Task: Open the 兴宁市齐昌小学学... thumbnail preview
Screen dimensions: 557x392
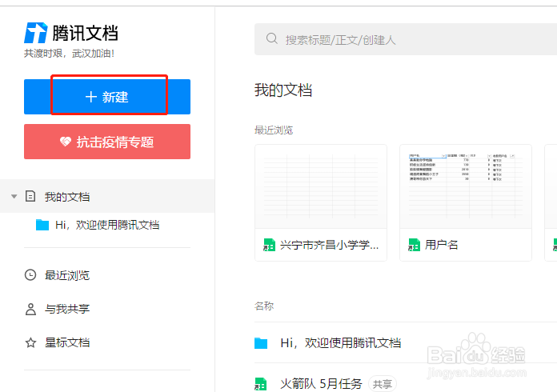Action: 321,186
